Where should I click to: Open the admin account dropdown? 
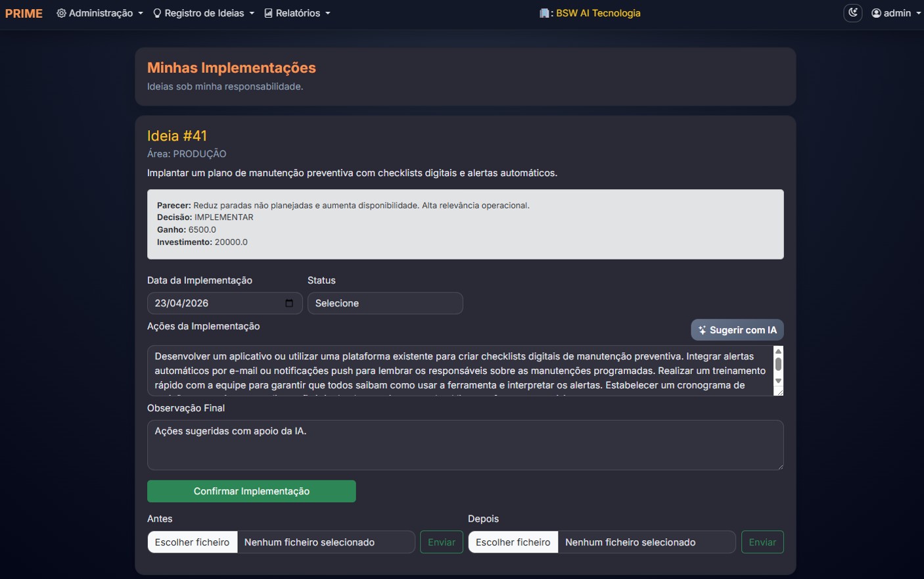[896, 13]
